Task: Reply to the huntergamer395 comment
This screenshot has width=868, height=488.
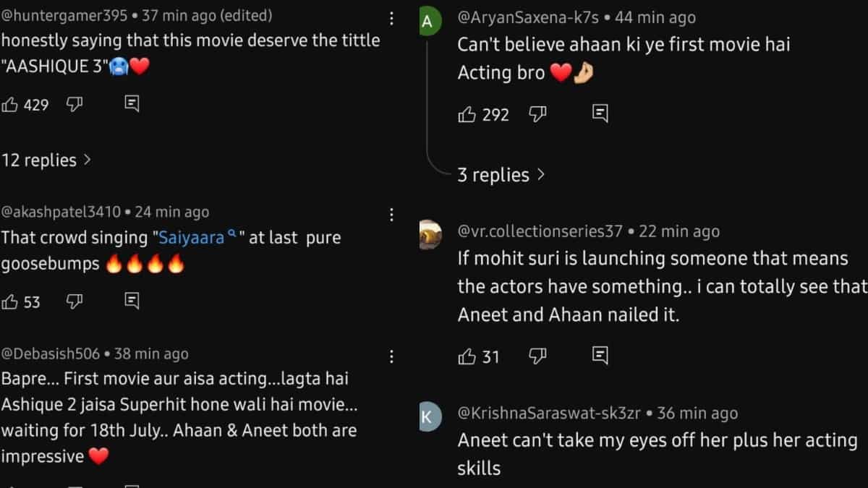Action: click(x=132, y=104)
